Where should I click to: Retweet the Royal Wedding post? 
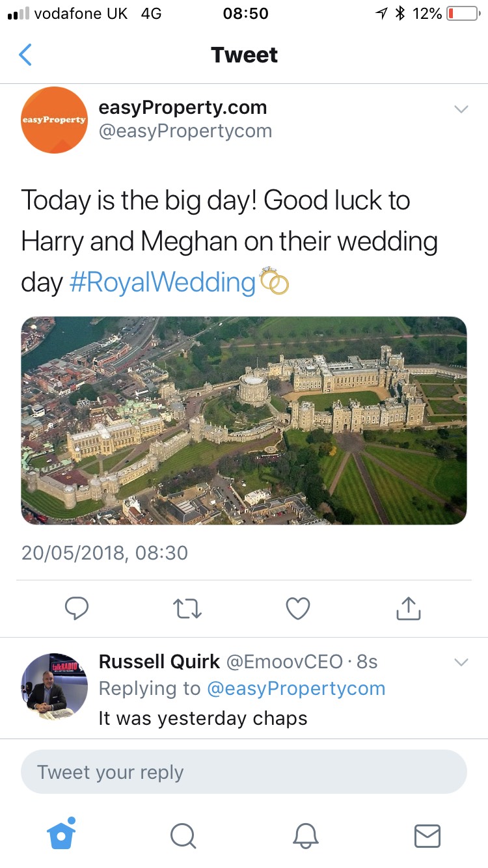[x=187, y=608]
